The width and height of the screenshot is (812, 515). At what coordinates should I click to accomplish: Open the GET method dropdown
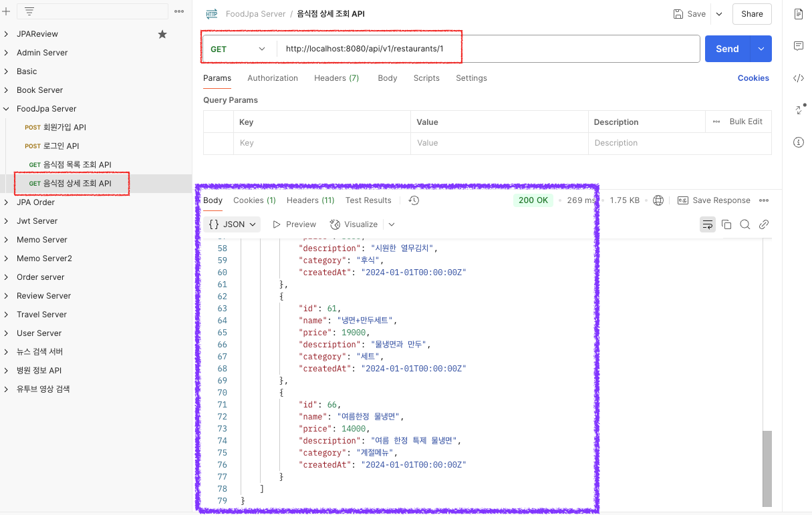pyautogui.click(x=239, y=49)
